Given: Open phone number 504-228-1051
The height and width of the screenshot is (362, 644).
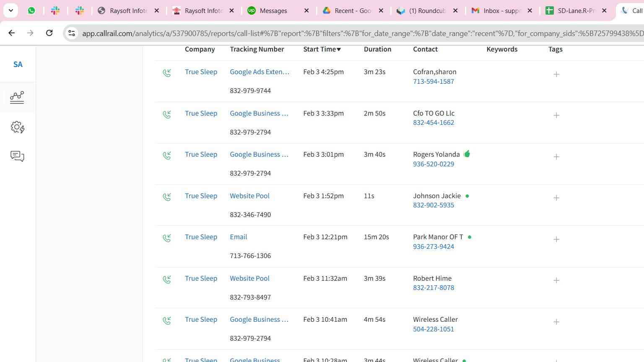Looking at the screenshot, I should tap(434, 329).
